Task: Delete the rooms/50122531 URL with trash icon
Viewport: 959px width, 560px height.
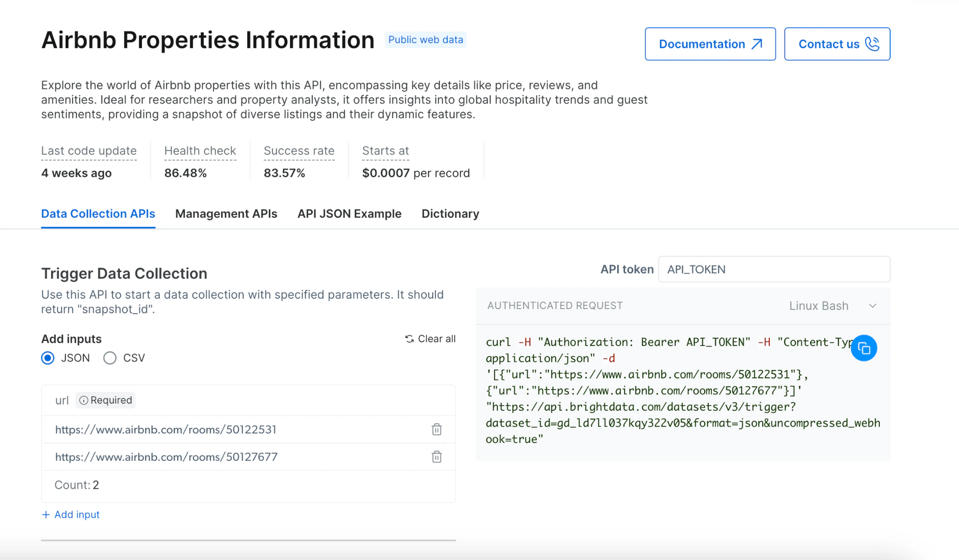Action: click(x=436, y=429)
